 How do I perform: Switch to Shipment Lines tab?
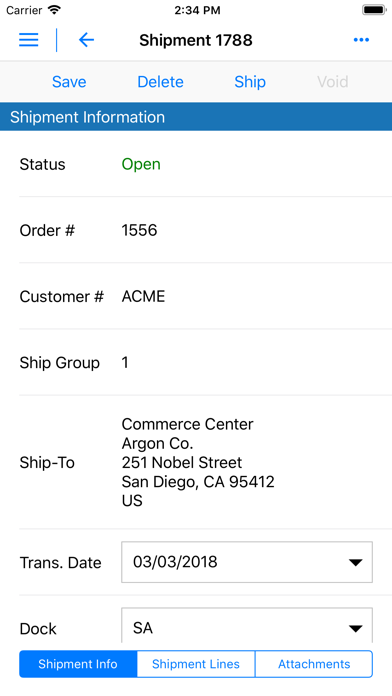pyautogui.click(x=196, y=664)
